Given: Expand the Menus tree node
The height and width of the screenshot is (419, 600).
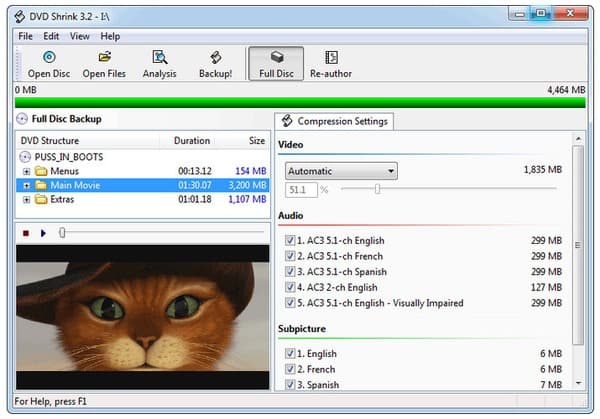Looking at the screenshot, I should 26,171.
